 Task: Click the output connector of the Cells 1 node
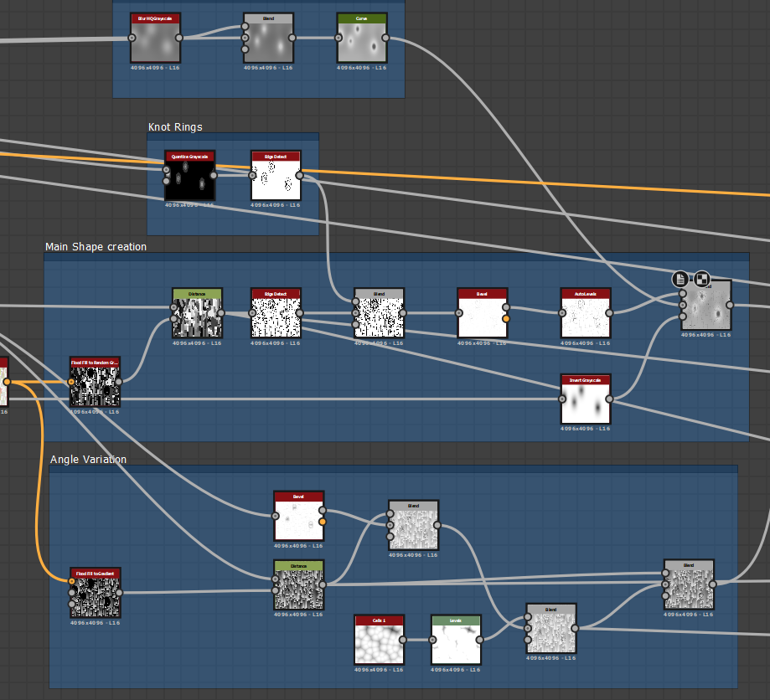click(403, 640)
